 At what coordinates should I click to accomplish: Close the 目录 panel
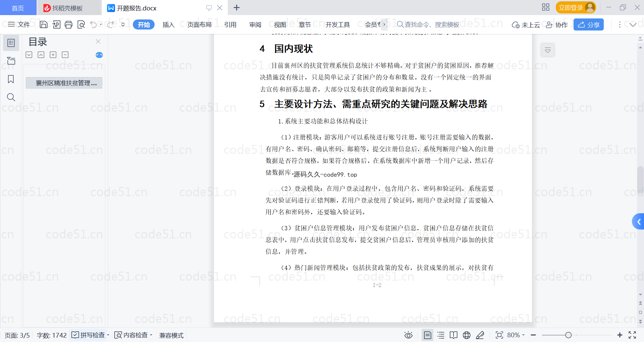tap(98, 41)
